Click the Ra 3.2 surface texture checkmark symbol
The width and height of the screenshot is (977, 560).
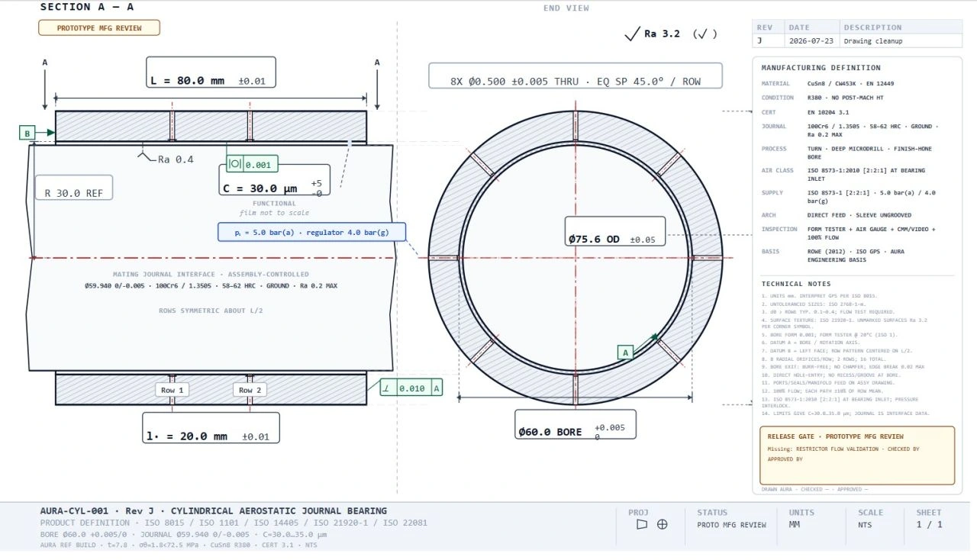[x=633, y=34]
